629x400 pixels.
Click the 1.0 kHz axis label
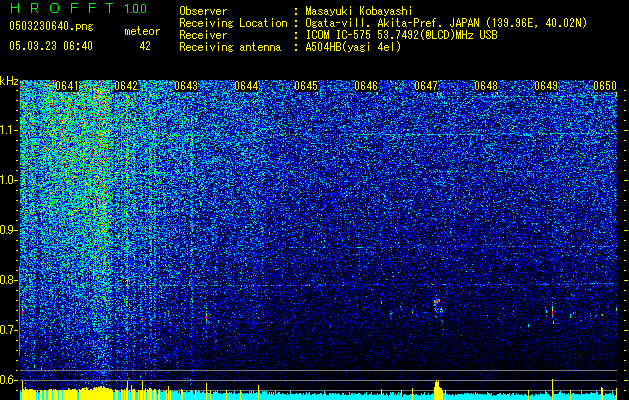pos(9,180)
